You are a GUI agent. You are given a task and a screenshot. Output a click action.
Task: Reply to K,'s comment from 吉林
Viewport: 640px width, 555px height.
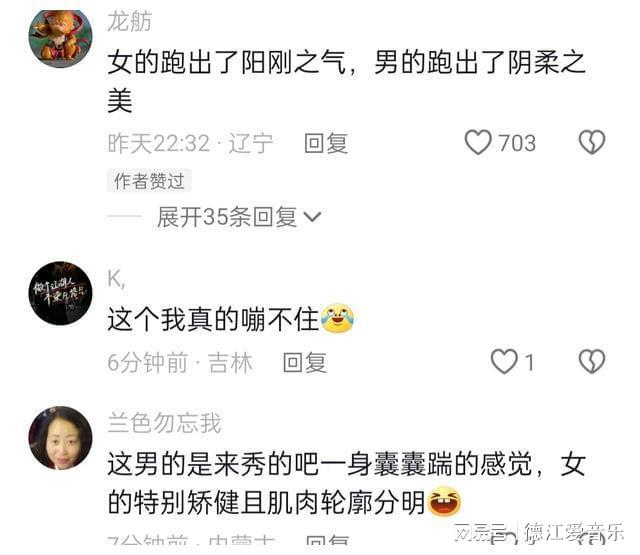click(304, 362)
